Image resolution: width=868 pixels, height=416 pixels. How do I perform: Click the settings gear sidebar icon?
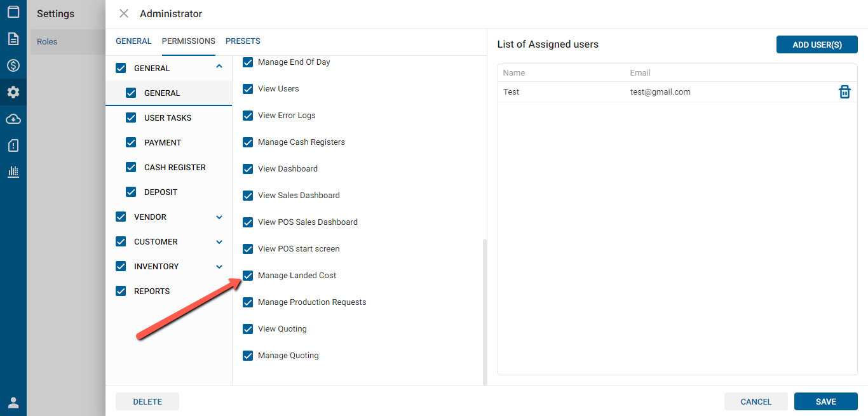click(13, 92)
